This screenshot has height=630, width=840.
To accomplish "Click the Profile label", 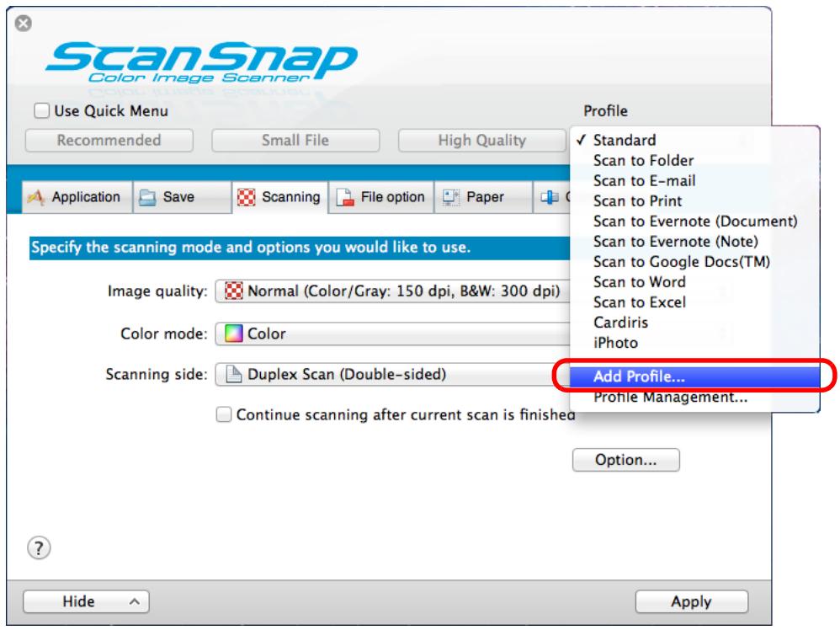I will point(605,111).
